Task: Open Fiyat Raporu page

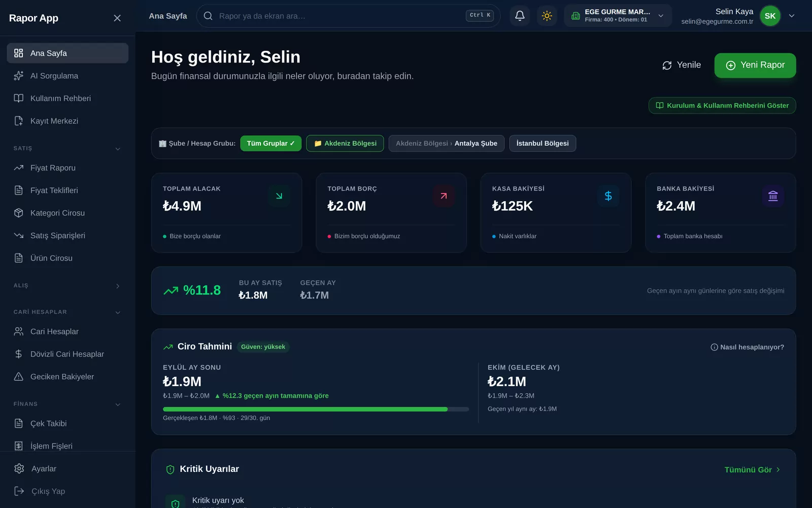Action: 67,168
